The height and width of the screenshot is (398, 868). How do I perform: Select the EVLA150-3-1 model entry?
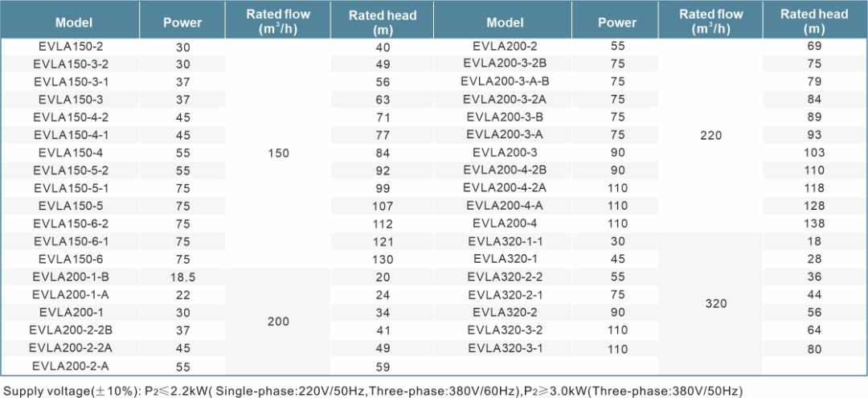click(x=69, y=82)
